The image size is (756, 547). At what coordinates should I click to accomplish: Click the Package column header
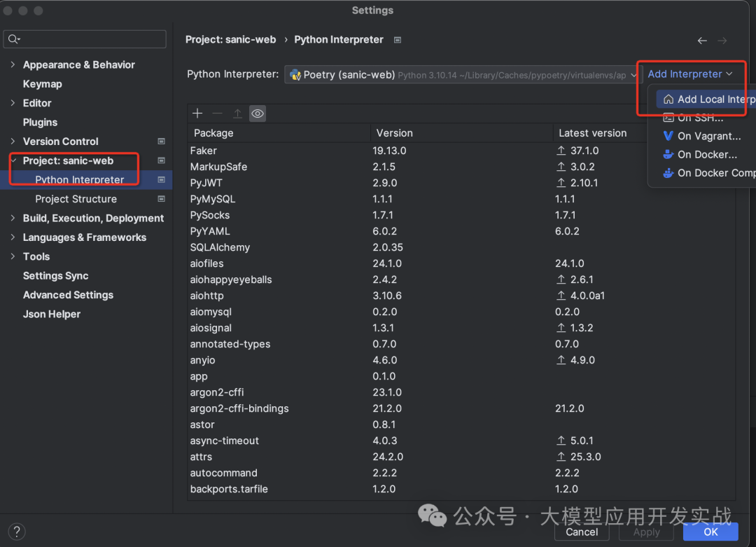coord(279,132)
